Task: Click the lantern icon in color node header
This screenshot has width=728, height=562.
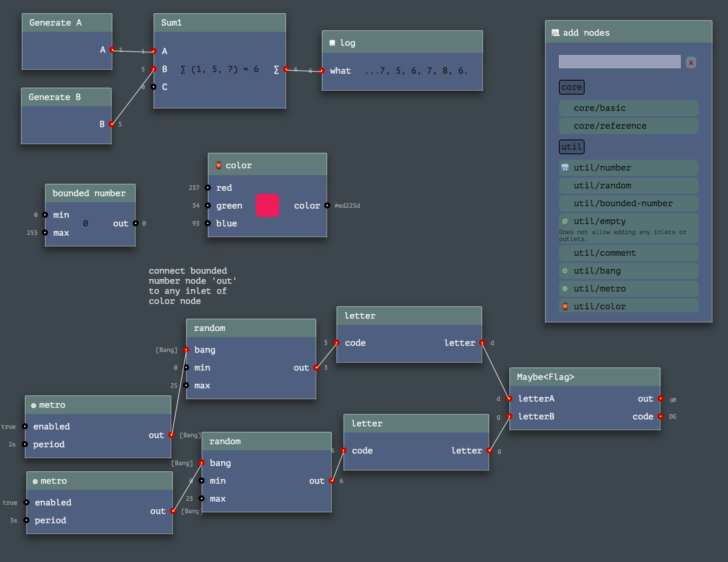Action: (x=219, y=165)
